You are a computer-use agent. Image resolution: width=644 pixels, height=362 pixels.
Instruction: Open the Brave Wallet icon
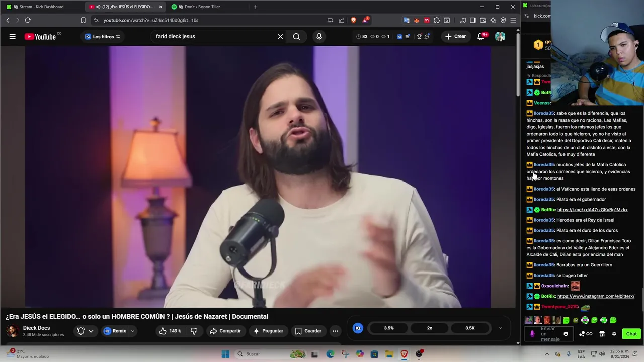483,20
